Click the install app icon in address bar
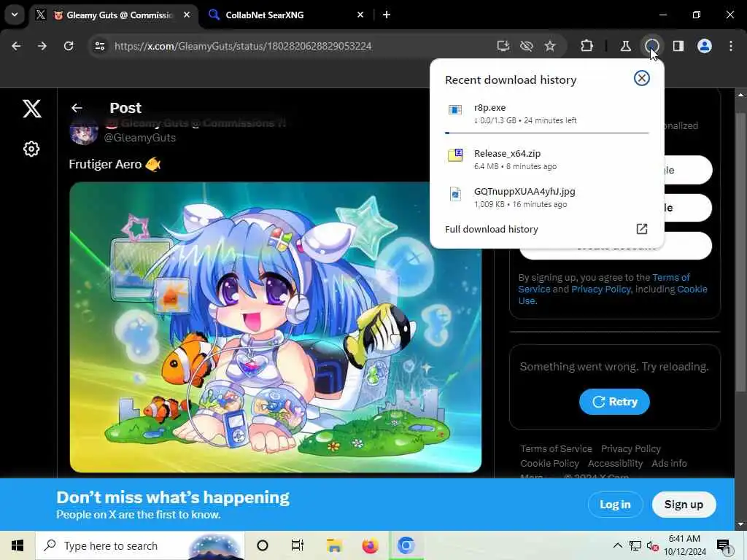The width and height of the screenshot is (747, 560). 503,46
